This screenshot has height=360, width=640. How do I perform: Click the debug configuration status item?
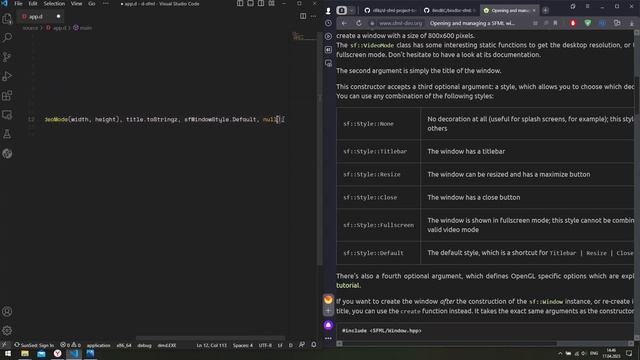(144, 345)
